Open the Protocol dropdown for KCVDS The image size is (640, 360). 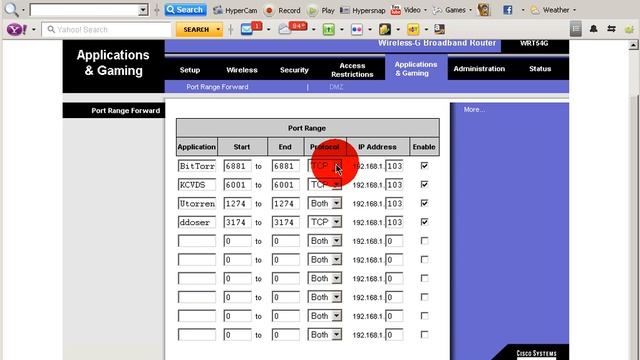click(324, 184)
